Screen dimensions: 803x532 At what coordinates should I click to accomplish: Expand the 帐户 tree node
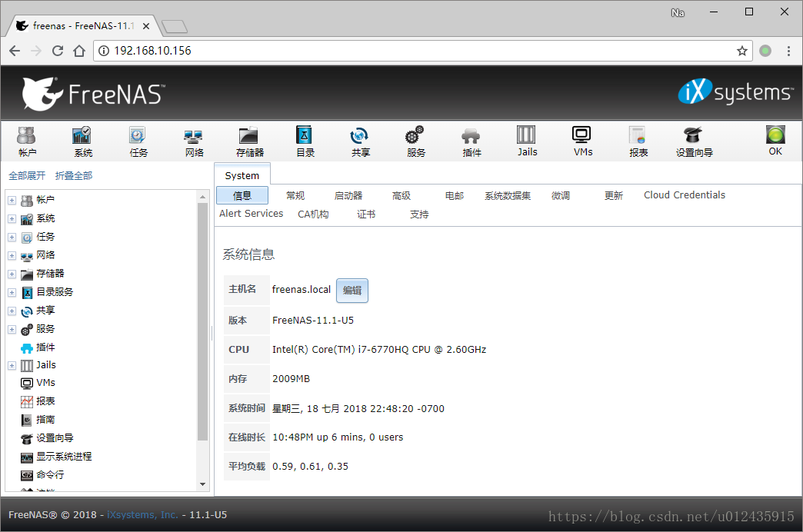(12, 200)
